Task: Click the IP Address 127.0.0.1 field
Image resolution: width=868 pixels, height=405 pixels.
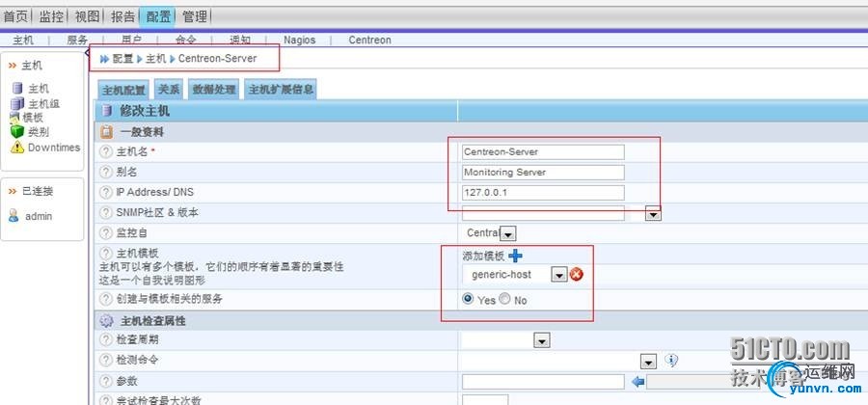Action: pyautogui.click(x=543, y=193)
